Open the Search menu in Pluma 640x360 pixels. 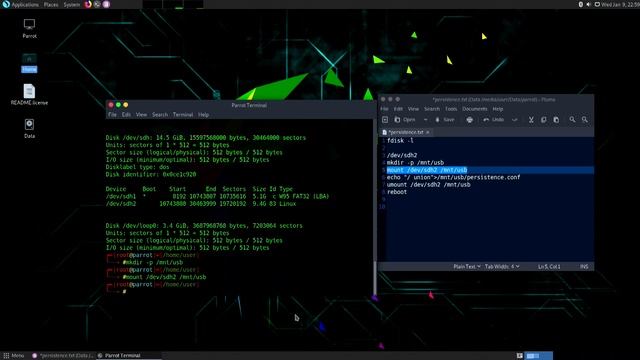(432, 109)
